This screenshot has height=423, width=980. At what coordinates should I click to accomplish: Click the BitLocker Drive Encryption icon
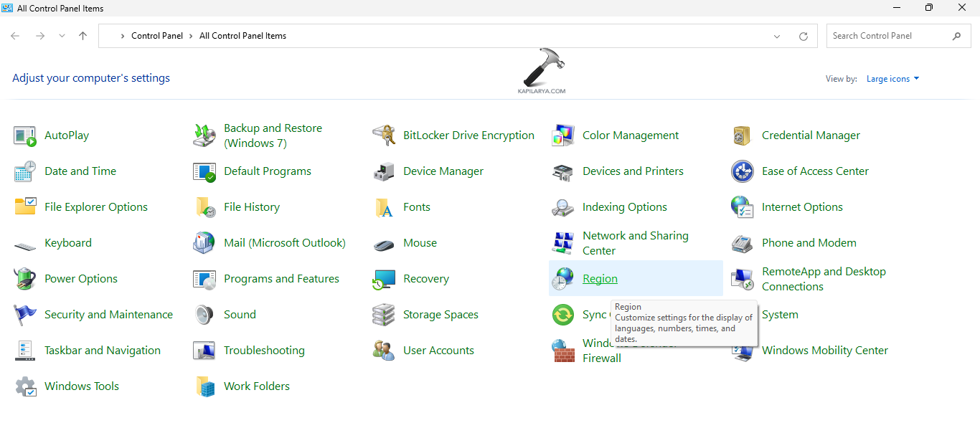coord(384,136)
